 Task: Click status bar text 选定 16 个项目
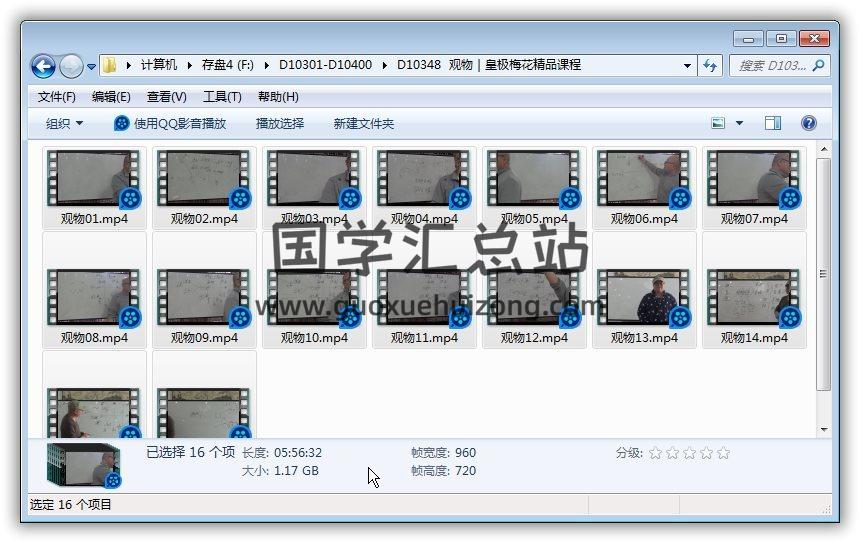pos(70,505)
